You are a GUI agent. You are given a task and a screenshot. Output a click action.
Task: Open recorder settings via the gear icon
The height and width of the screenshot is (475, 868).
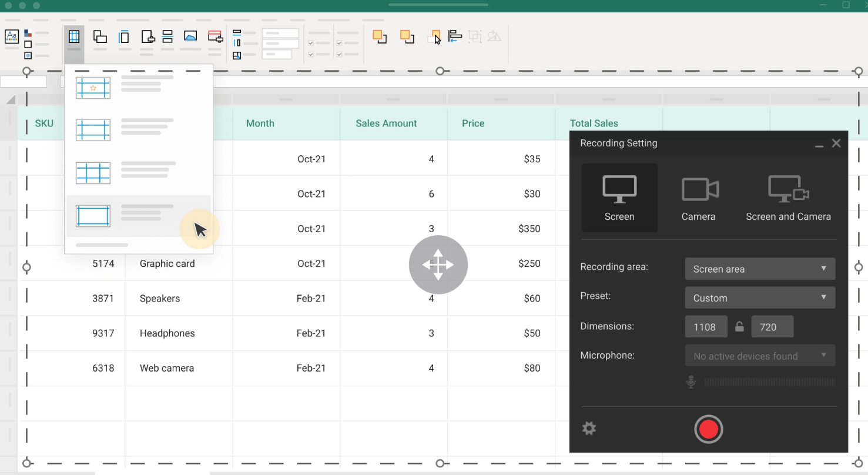589,429
